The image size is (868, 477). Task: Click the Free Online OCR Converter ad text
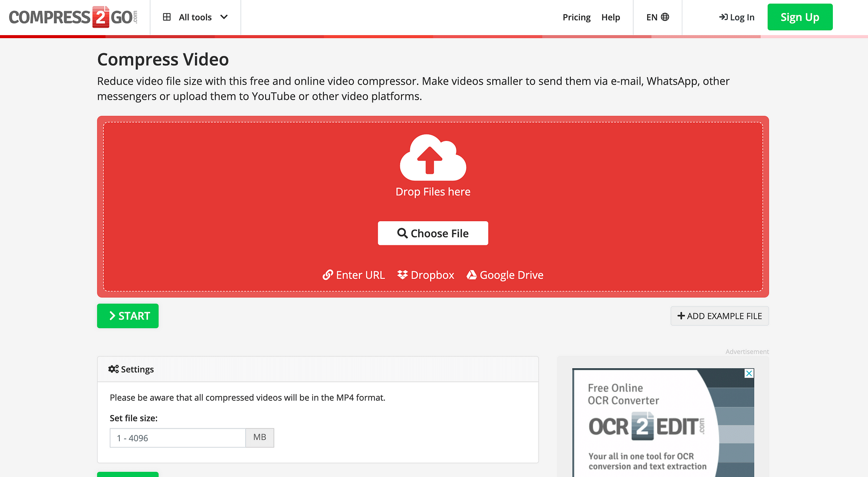click(623, 394)
